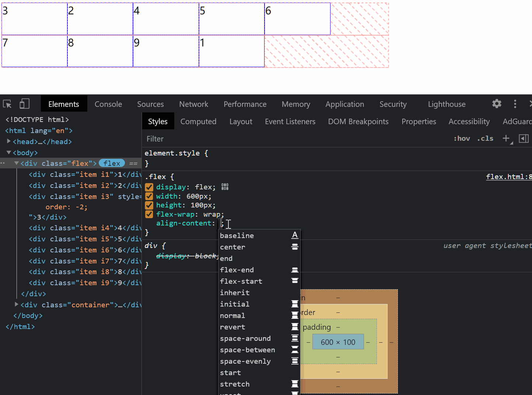Switch to the Application panel tab
This screenshot has height=395, width=532.
point(345,104)
